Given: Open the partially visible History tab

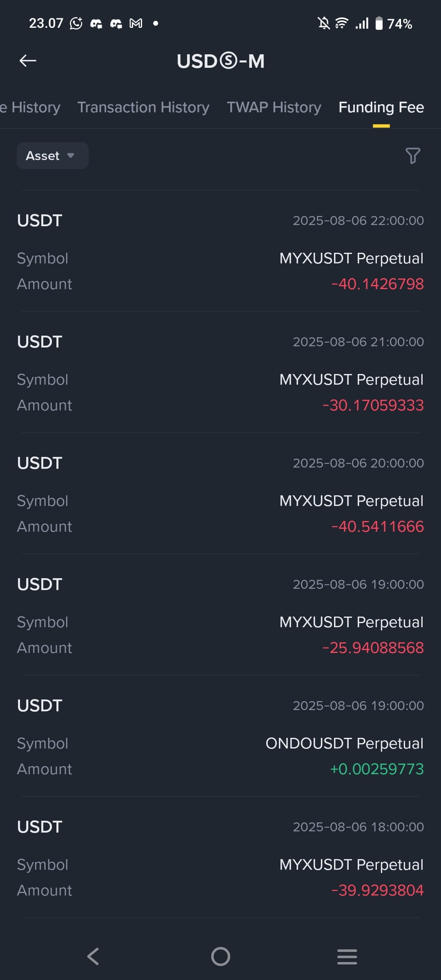Looking at the screenshot, I should (30, 107).
